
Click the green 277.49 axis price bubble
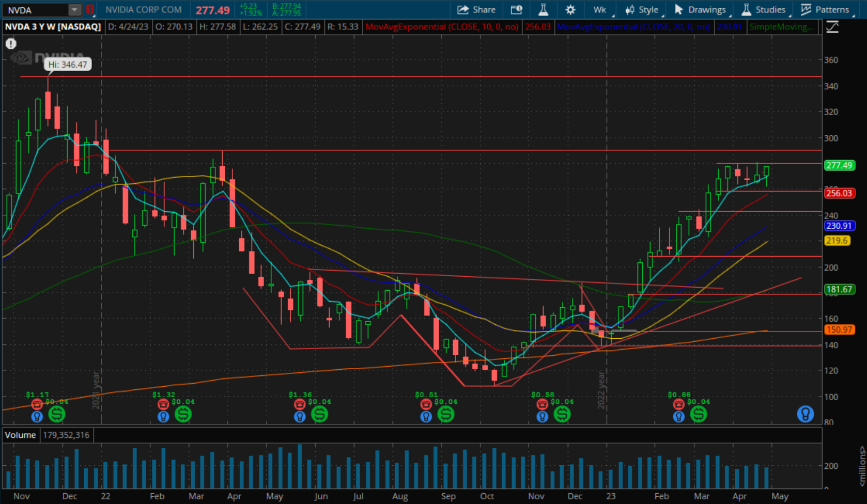[x=839, y=165]
